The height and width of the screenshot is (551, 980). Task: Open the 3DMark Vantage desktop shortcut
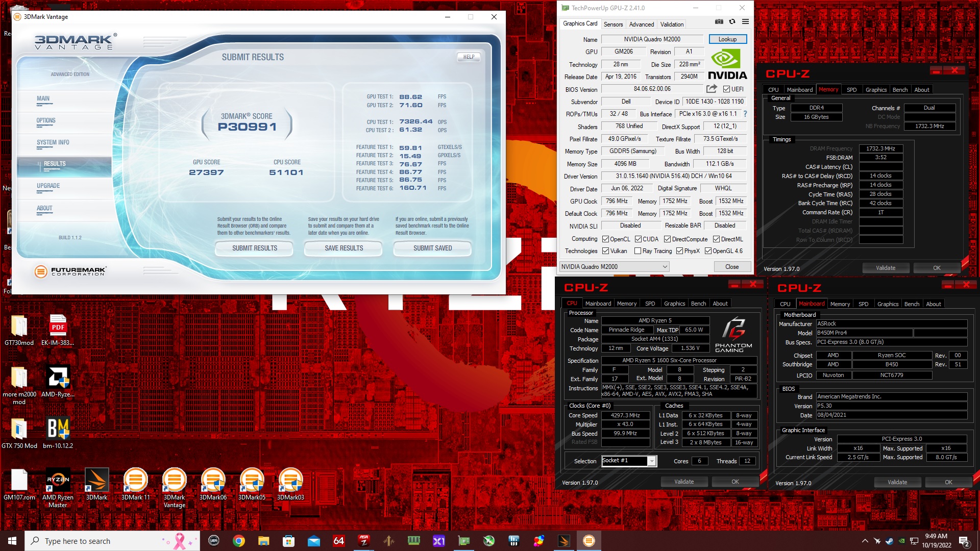tap(174, 488)
